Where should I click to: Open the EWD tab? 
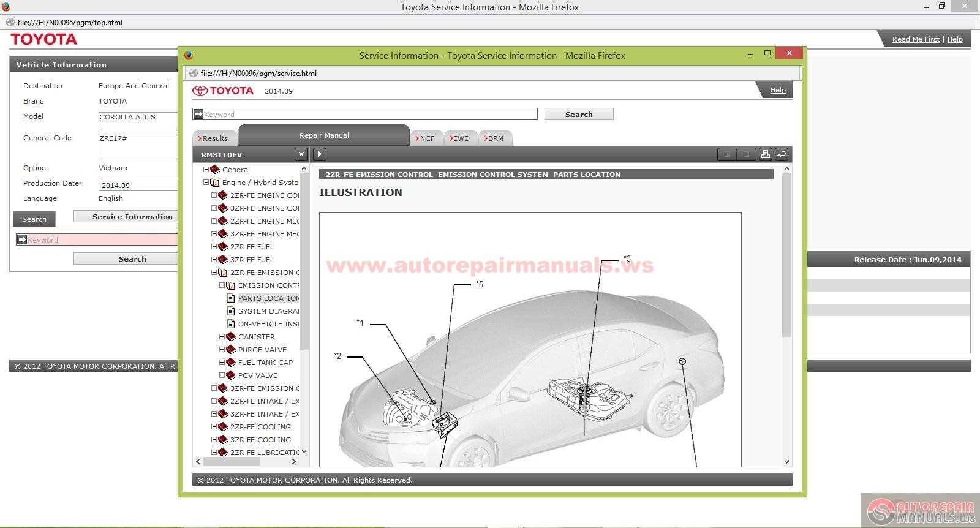460,138
